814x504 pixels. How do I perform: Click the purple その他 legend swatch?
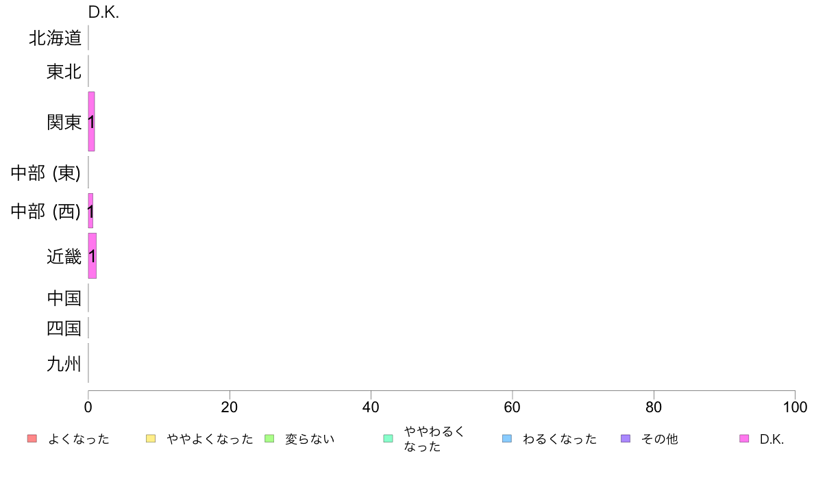(626, 438)
